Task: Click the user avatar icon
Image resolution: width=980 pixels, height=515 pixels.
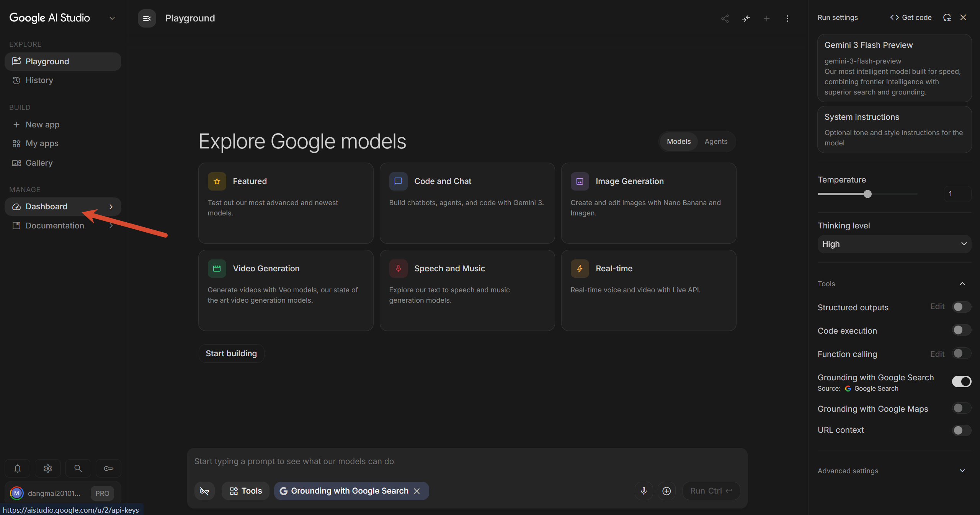Action: coord(16,493)
